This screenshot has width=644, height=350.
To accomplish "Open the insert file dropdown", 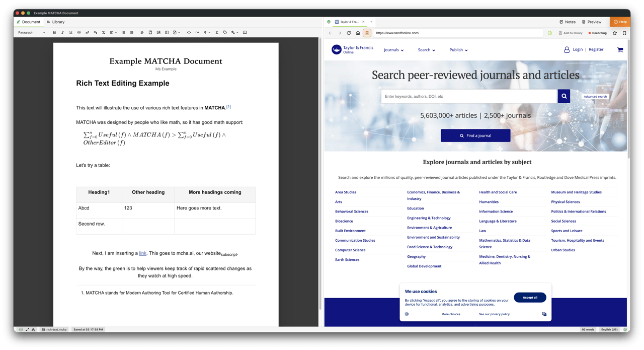I will pos(176,32).
